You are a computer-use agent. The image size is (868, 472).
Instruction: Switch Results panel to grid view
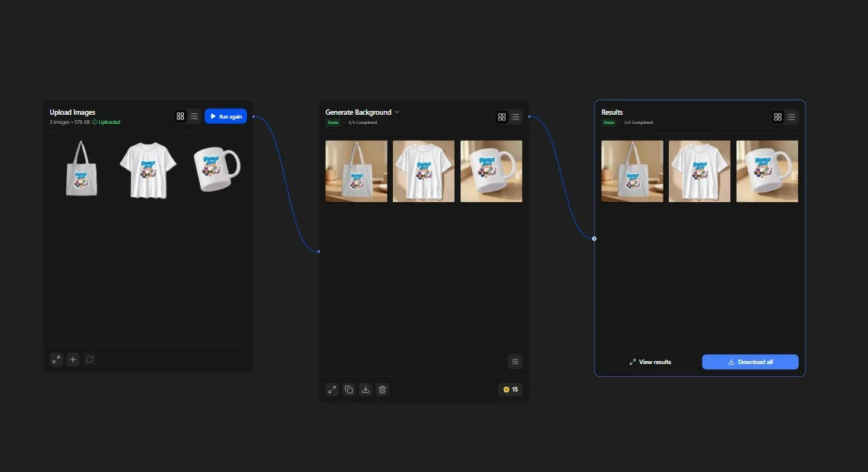778,117
